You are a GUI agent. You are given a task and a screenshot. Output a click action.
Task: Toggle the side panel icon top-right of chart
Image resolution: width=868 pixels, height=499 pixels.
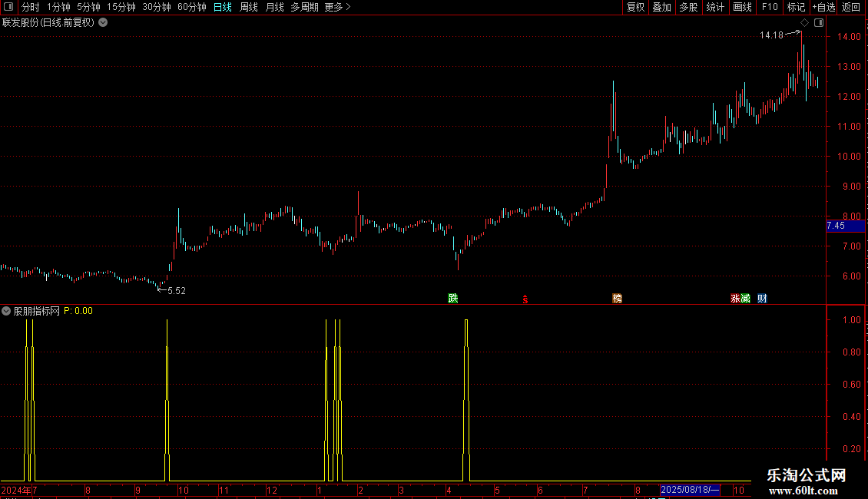[819, 23]
